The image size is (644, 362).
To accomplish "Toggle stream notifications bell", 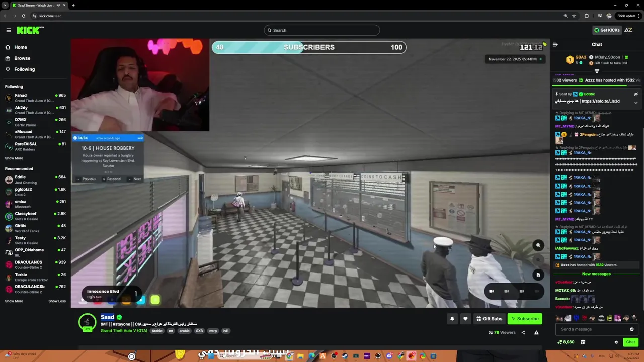I will pyautogui.click(x=452, y=319).
